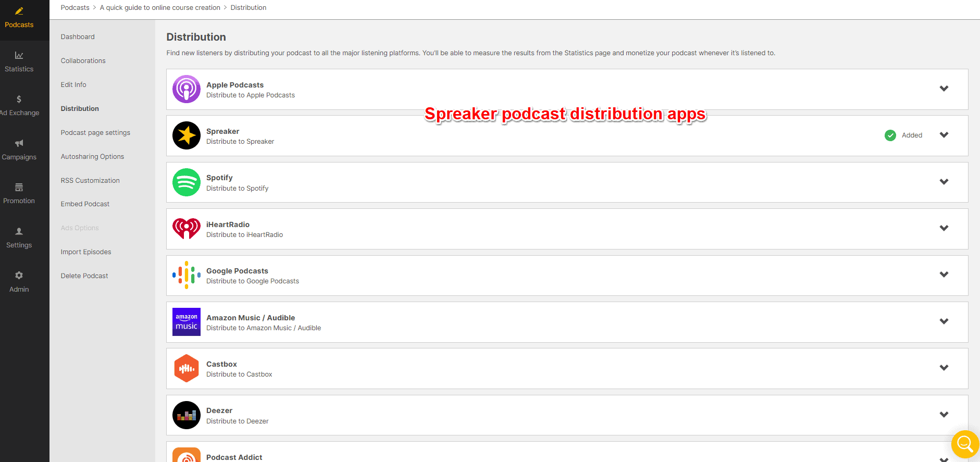Click the 'Distribute to iHeartRadio' text
The image size is (980, 462).
[245, 235]
